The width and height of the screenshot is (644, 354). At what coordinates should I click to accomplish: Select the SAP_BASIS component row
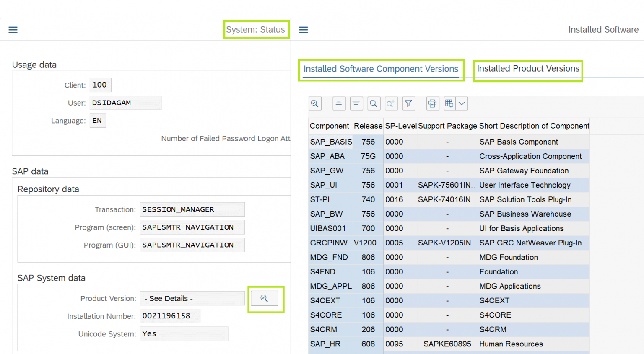coord(331,142)
